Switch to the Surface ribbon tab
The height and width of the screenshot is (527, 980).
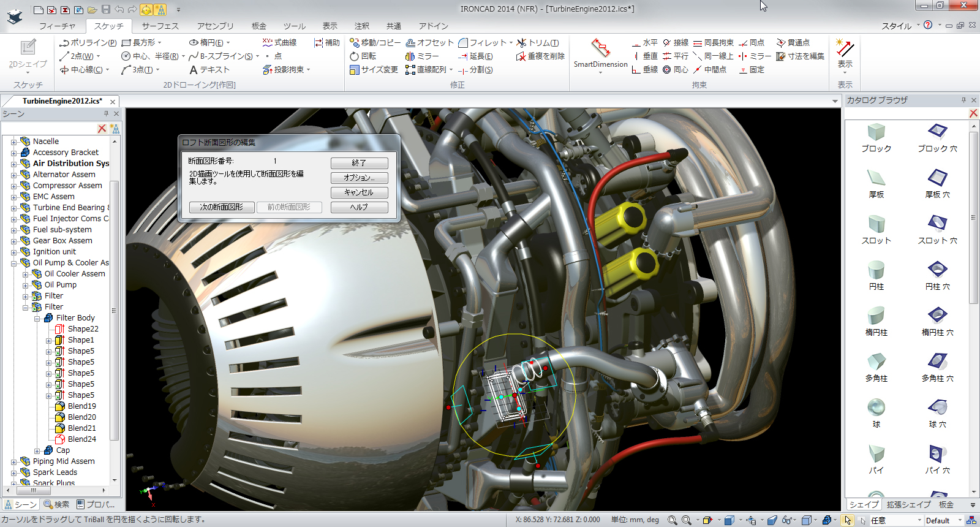[160, 26]
